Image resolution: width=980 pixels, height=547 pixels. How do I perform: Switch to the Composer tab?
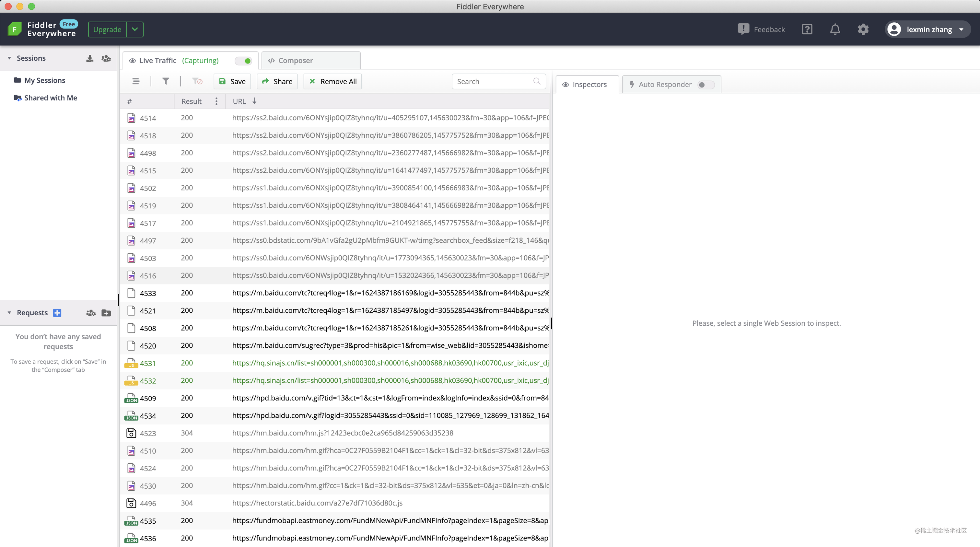click(x=311, y=61)
